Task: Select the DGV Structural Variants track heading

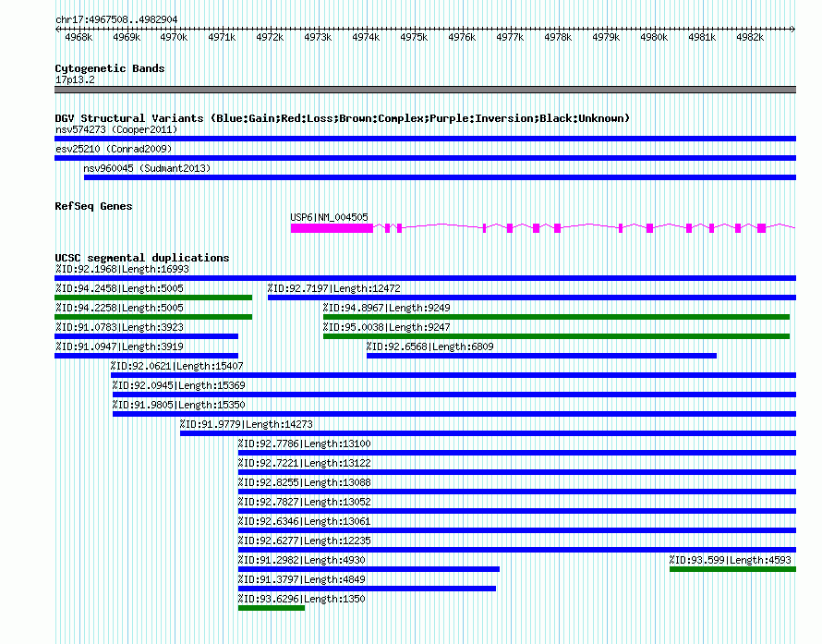Action: [342, 118]
